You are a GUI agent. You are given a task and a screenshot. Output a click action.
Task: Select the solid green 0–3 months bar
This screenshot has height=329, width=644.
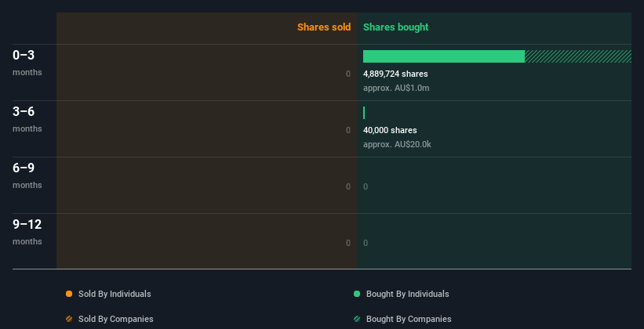(443, 56)
